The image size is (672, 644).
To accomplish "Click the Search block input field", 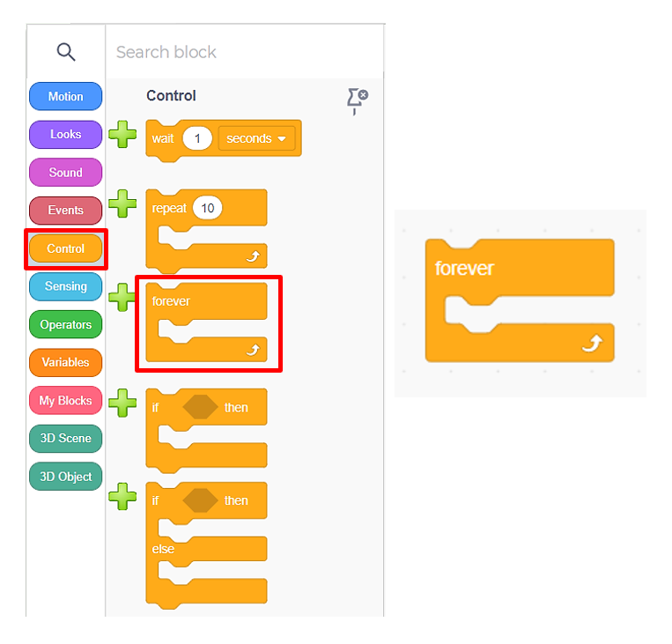I will [238, 52].
